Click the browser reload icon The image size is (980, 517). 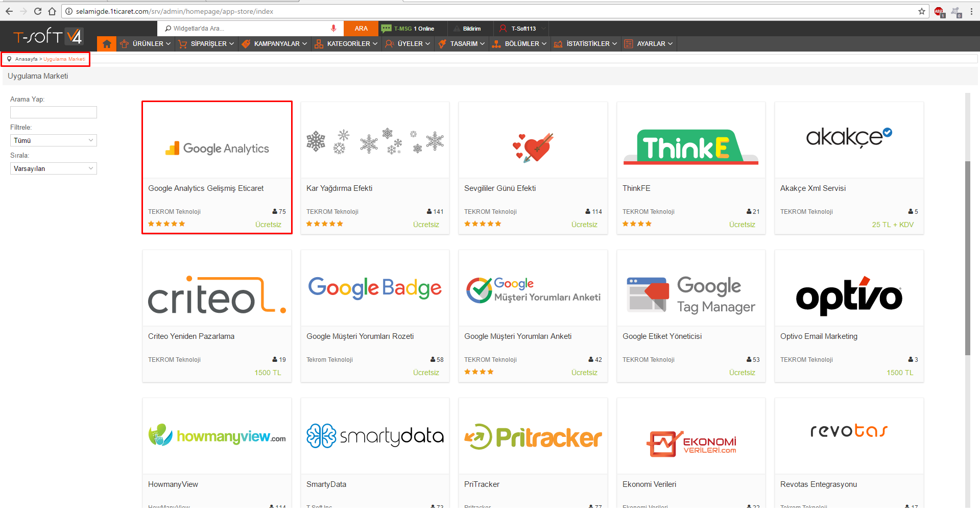(38, 11)
